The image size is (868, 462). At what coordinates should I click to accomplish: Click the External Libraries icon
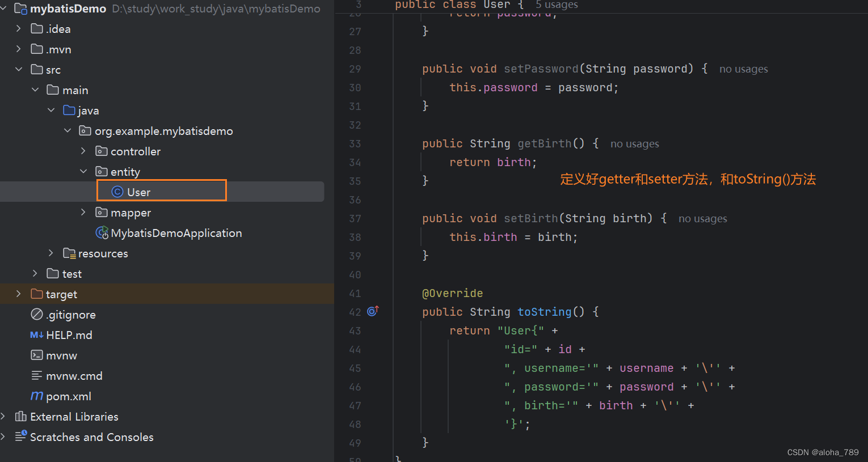click(x=20, y=416)
